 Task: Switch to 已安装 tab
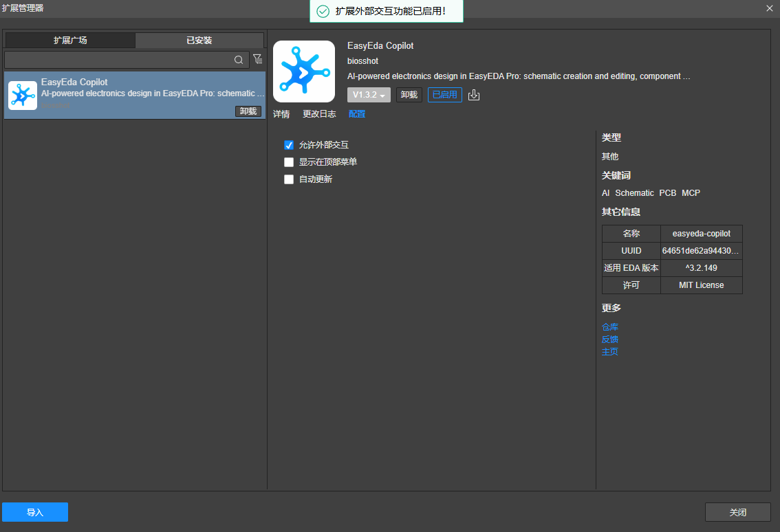click(199, 41)
